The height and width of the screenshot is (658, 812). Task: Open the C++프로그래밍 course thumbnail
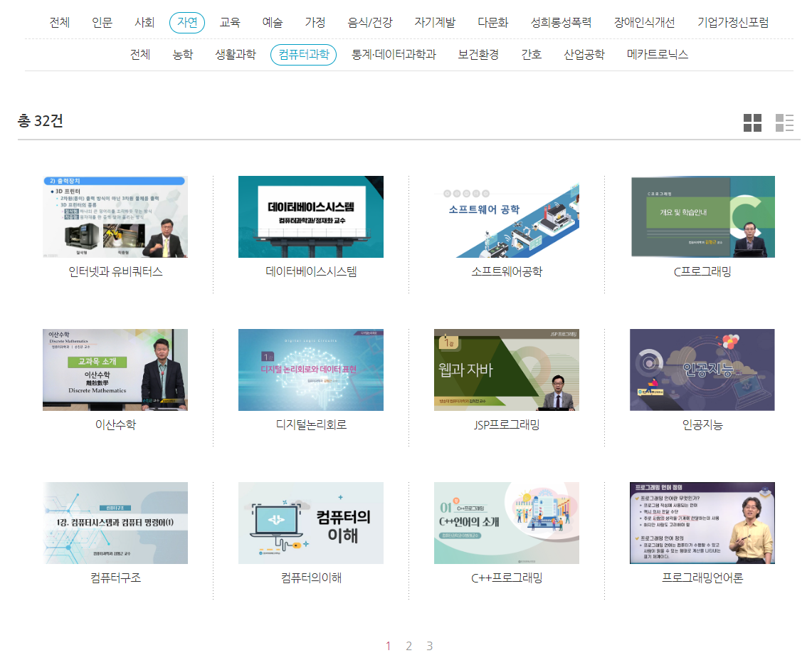coord(507,523)
